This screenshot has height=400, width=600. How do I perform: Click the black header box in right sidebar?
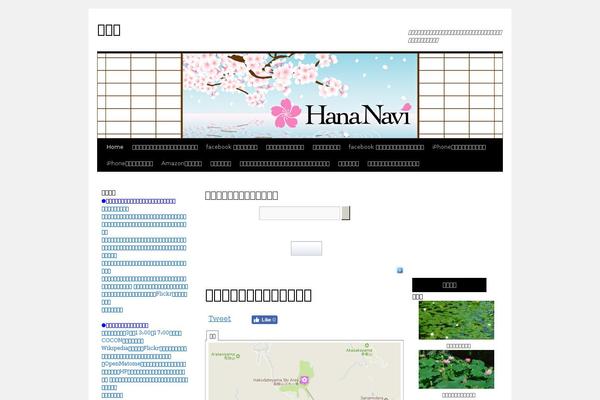[x=449, y=285]
